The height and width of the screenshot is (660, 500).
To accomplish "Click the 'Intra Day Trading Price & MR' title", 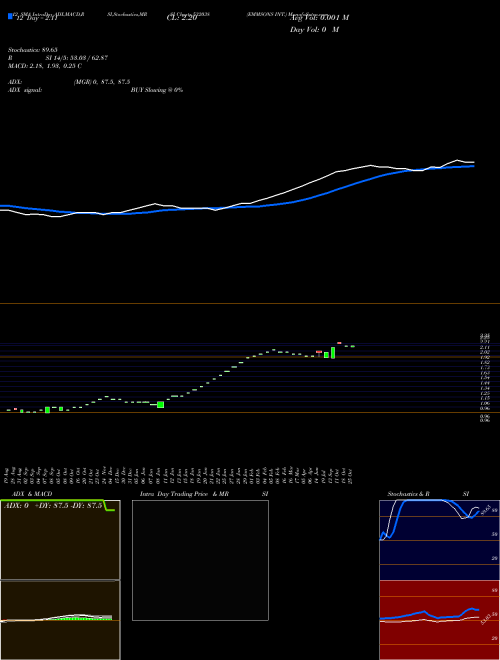I will 184,494.
